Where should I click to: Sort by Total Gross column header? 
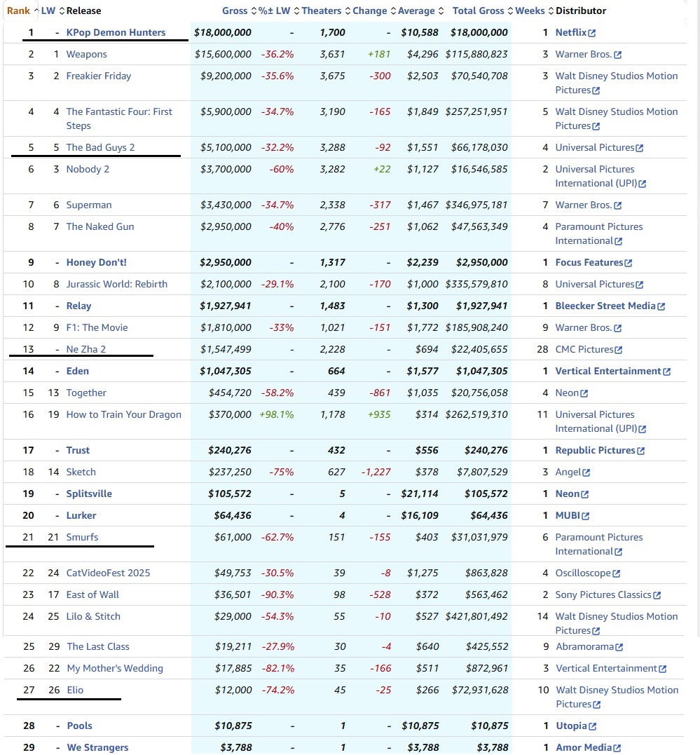[483, 11]
